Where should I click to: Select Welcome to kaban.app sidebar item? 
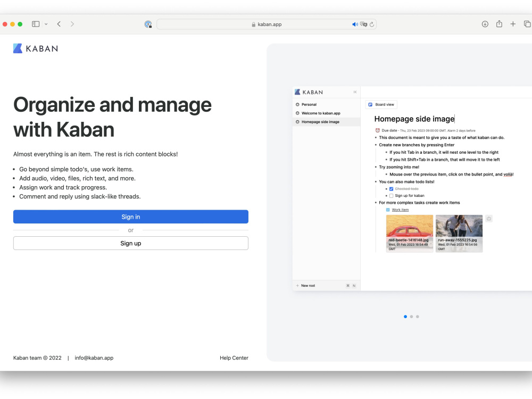(326, 113)
